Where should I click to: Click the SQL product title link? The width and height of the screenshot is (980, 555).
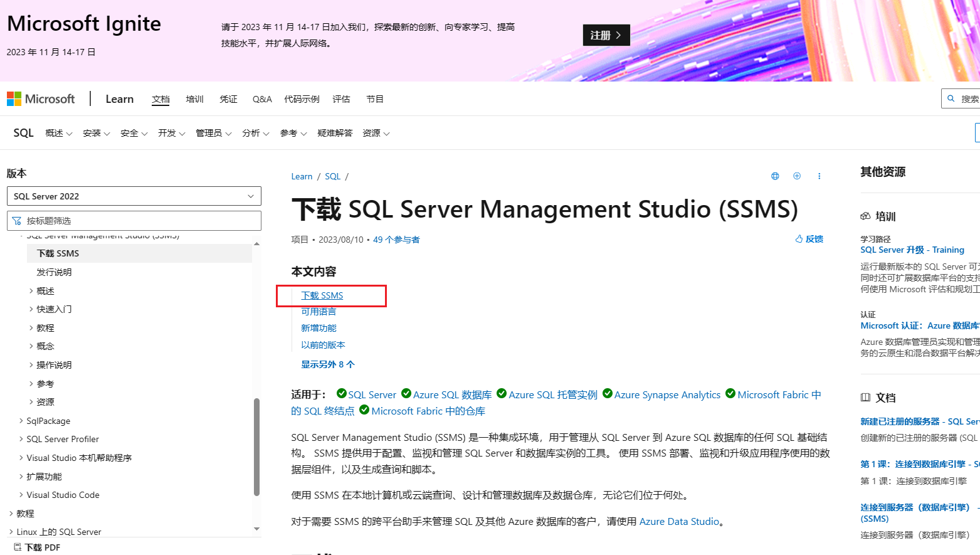(23, 133)
